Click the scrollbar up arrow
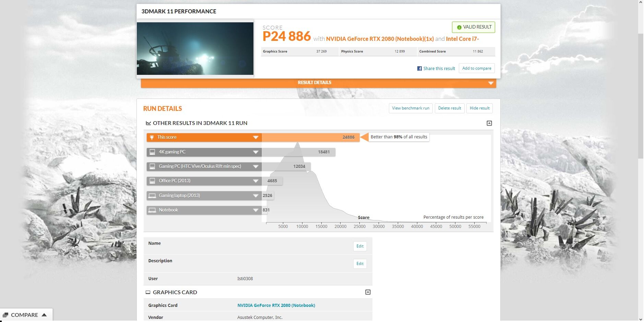The image size is (644, 322). point(641,2)
